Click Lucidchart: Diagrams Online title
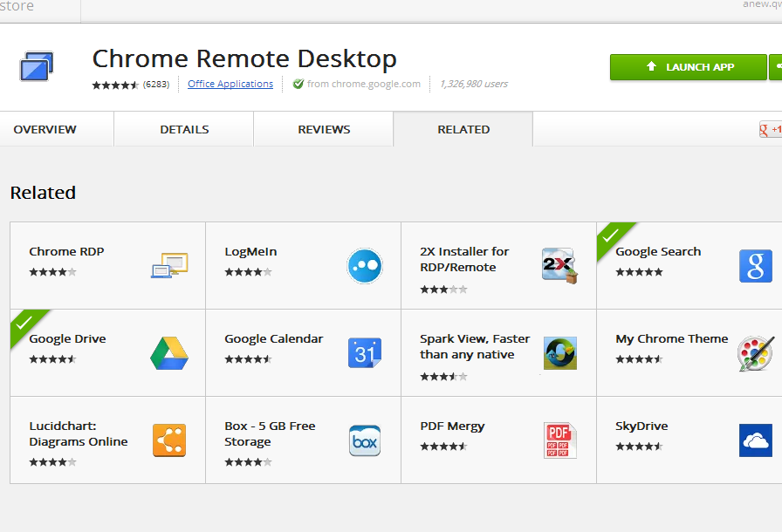This screenshot has height=532, width=782. 79,433
